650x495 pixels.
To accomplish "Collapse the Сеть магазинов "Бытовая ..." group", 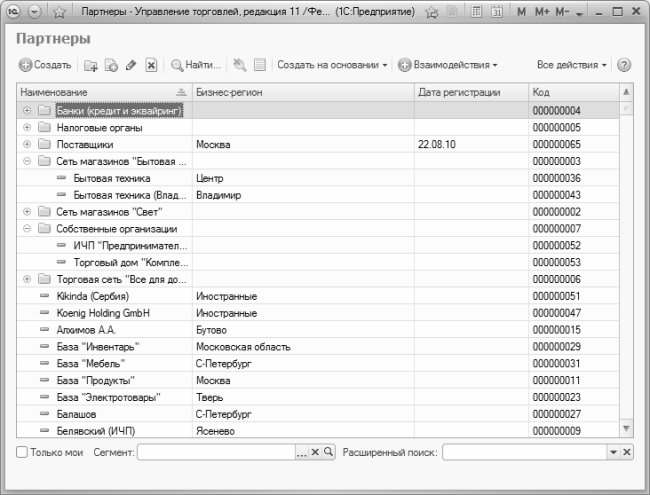I will click(27, 161).
